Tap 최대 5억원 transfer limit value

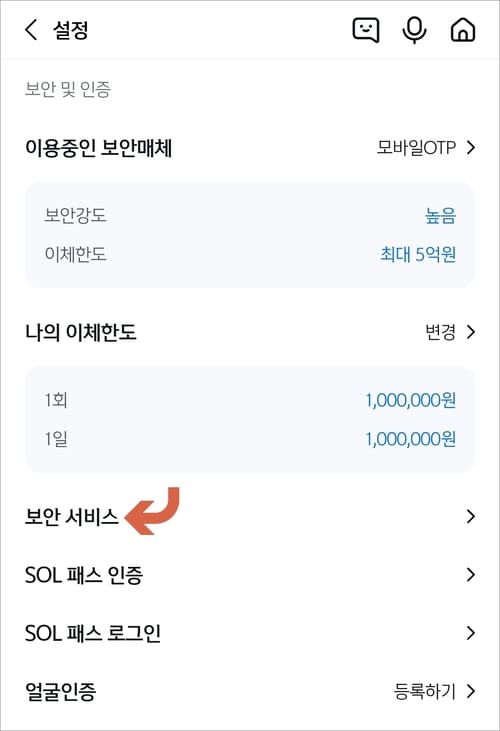[x=418, y=255]
